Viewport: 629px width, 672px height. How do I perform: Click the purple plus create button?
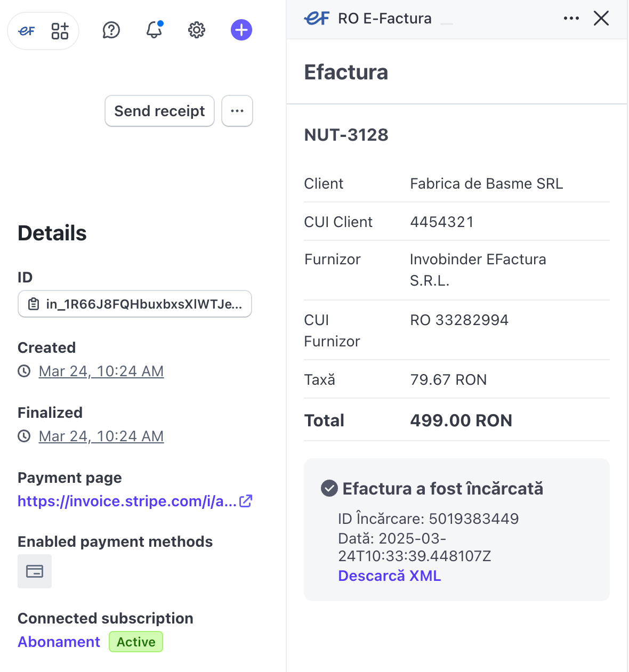(241, 30)
